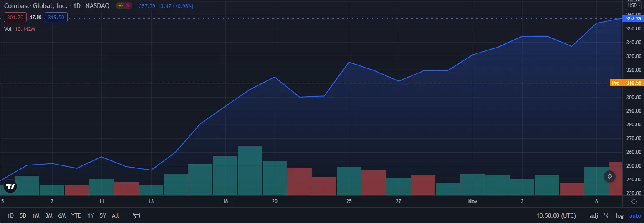Select the YTD time range
The height and width of the screenshot is (223, 644).
tap(76, 215)
